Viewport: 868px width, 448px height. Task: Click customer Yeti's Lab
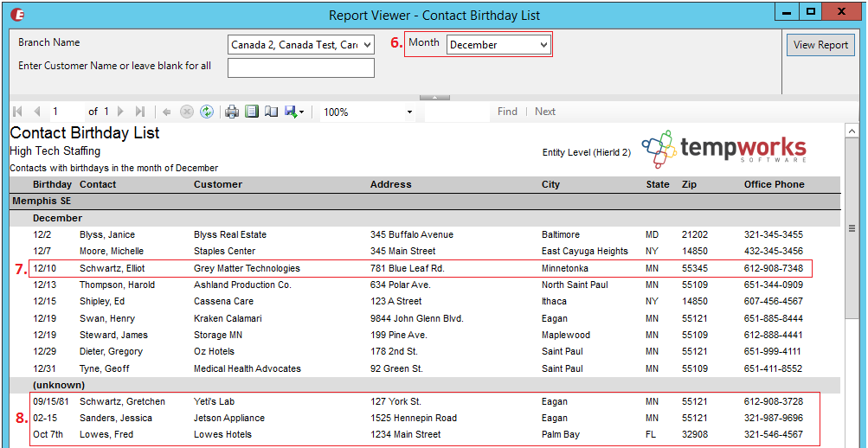coord(215,401)
